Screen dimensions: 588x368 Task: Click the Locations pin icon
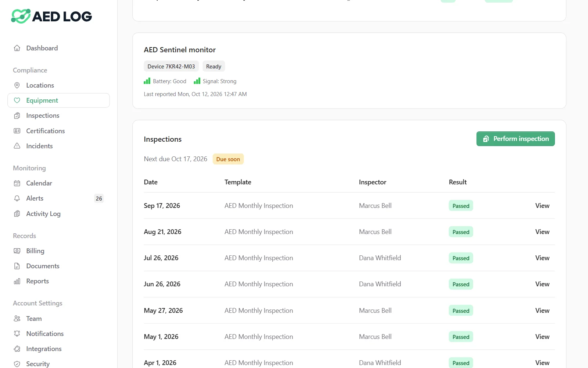[x=17, y=85]
